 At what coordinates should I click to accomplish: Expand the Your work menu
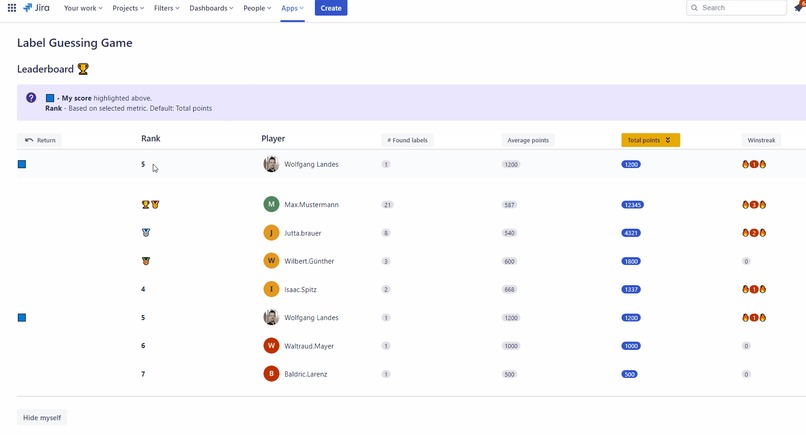pos(83,8)
